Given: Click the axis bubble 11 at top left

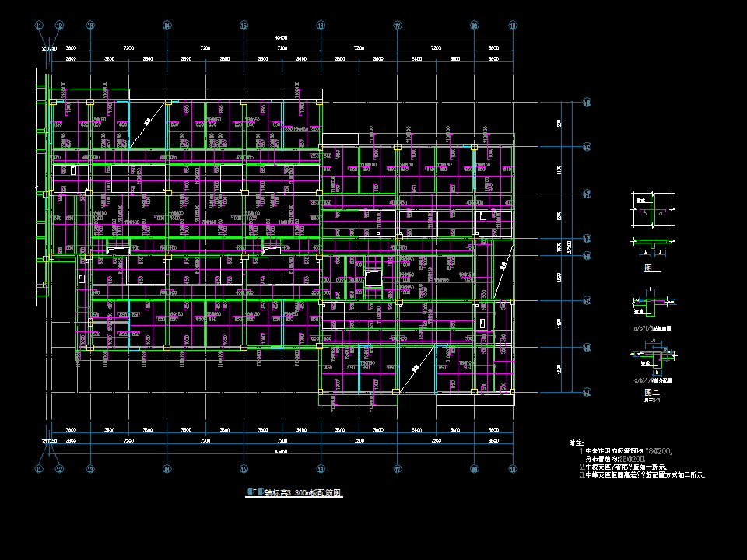Looking at the screenshot, I should [40, 26].
